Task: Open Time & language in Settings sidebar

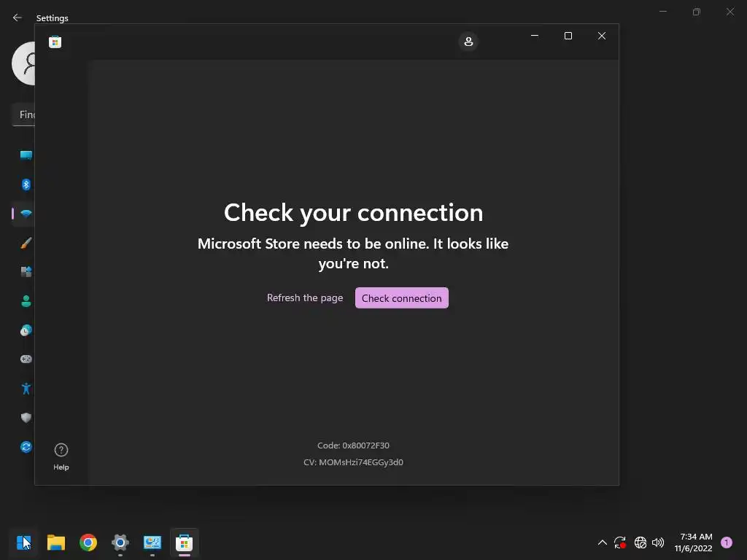Action: pos(26,330)
